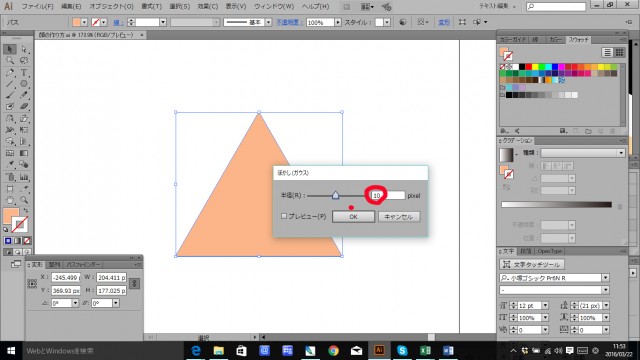
Task: Click OK in the Gaussian blur dialog
Action: pos(353,217)
